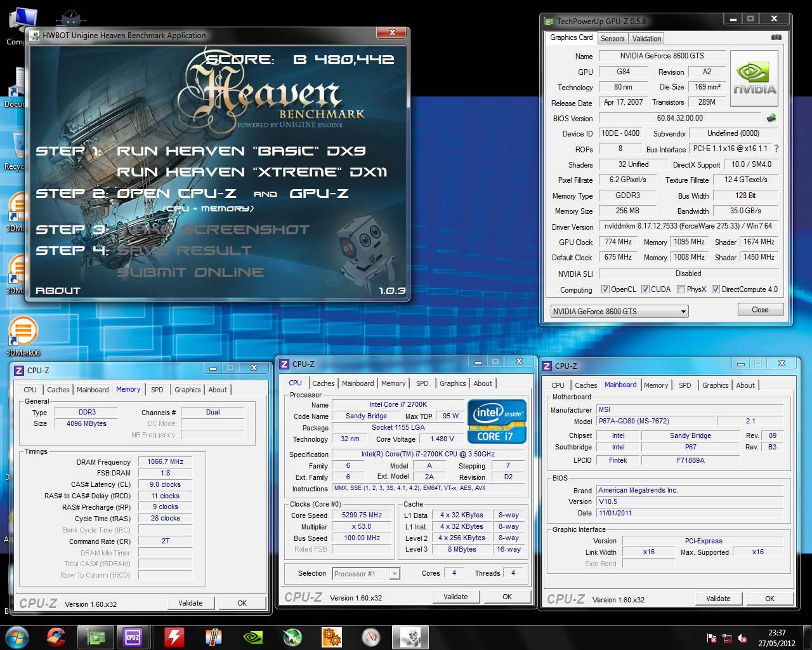Click the Driver Version field in GPU-Z
The width and height of the screenshot is (812, 650).
coord(688,226)
